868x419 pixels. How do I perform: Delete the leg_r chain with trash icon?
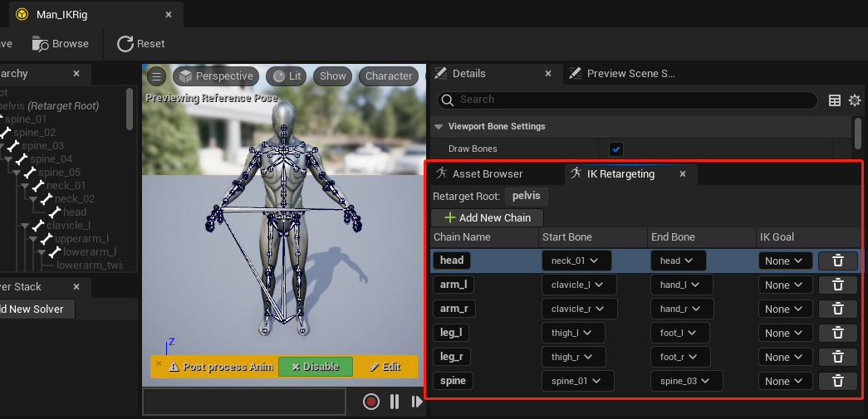coord(837,357)
